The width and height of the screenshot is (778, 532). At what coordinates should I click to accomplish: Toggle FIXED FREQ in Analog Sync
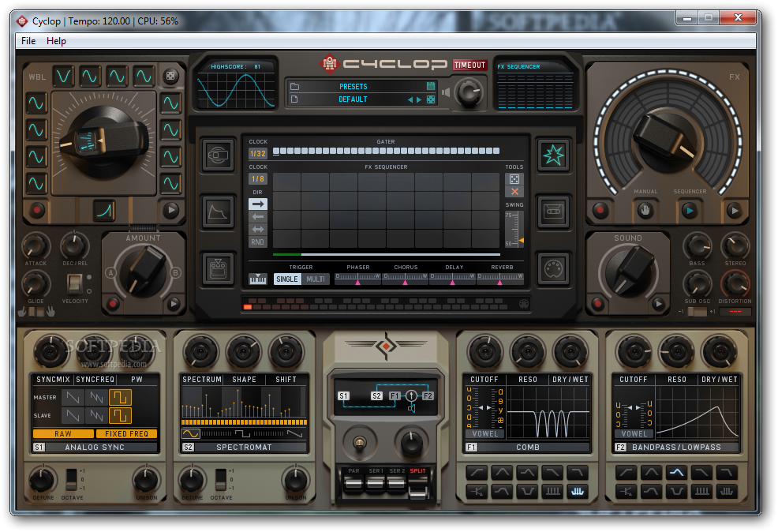coord(126,434)
